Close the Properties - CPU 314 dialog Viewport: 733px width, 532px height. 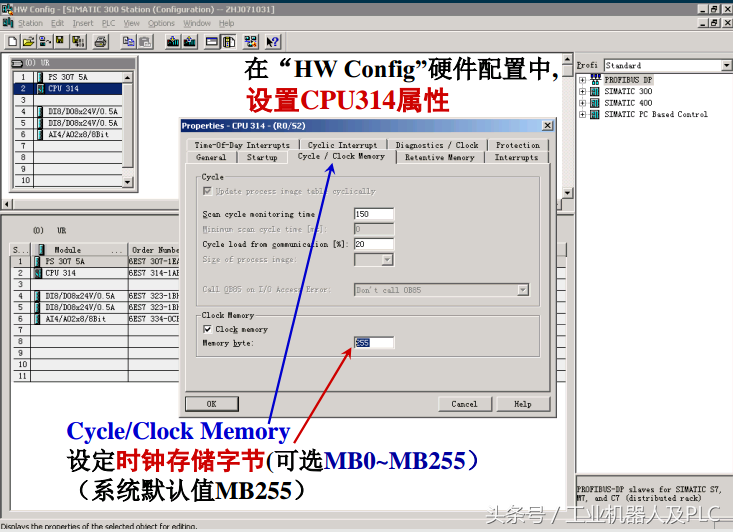[x=547, y=125]
